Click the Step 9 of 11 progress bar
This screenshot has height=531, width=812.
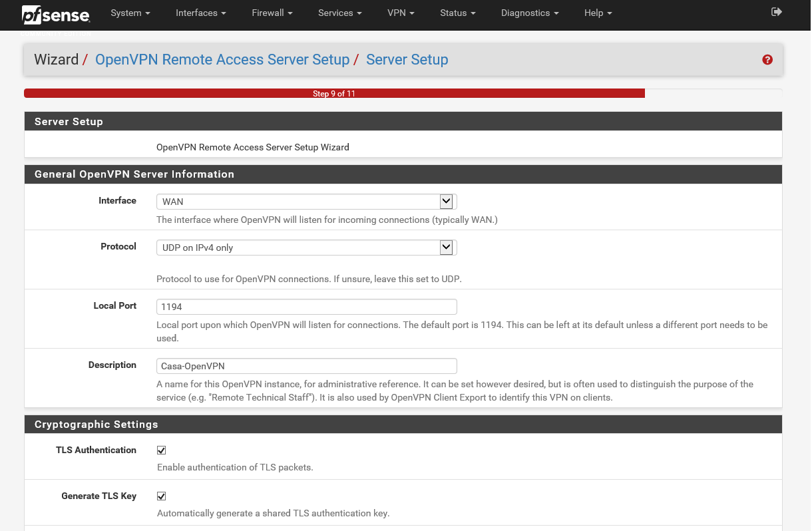click(334, 94)
